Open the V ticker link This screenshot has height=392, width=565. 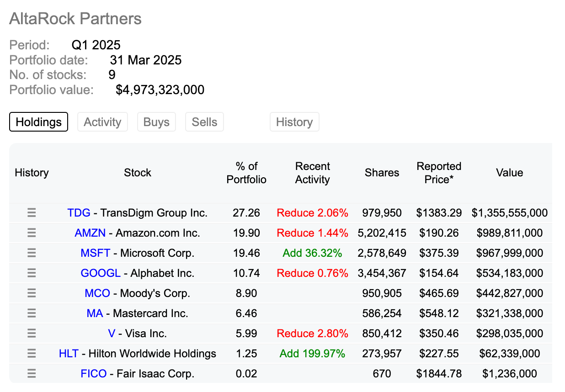pos(112,334)
